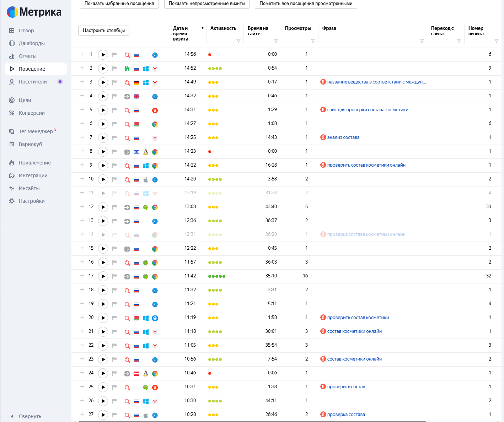Go to Посетители in the sidebar

click(33, 82)
